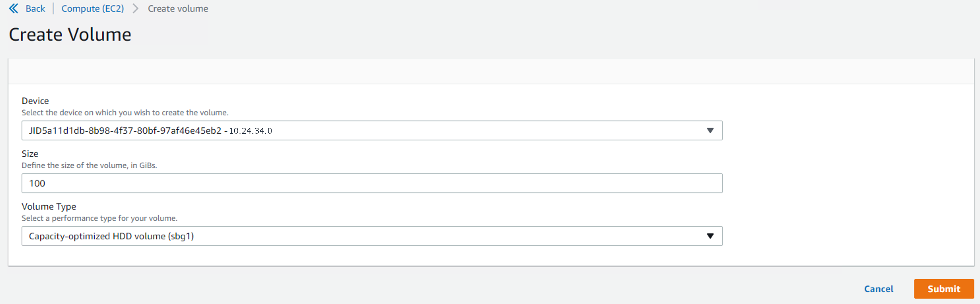Open the Device selection dropdown
Screen dimensions: 980x304
[x=365, y=130]
